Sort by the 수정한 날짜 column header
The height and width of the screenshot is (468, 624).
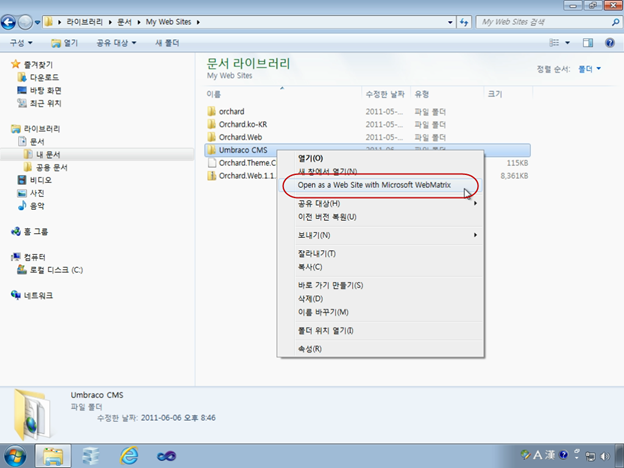(386, 94)
